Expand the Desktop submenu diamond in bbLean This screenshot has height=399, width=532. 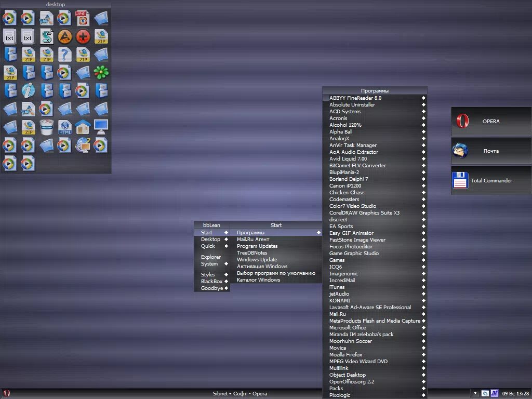(226, 239)
